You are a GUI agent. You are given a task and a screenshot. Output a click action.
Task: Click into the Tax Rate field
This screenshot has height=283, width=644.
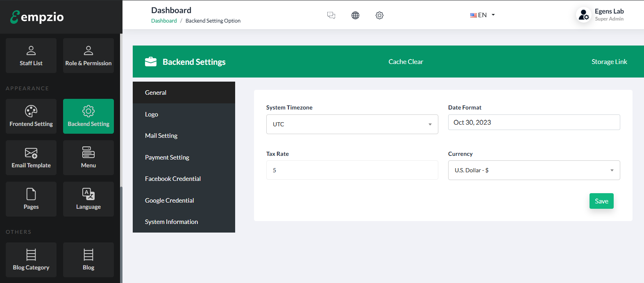[x=352, y=170]
